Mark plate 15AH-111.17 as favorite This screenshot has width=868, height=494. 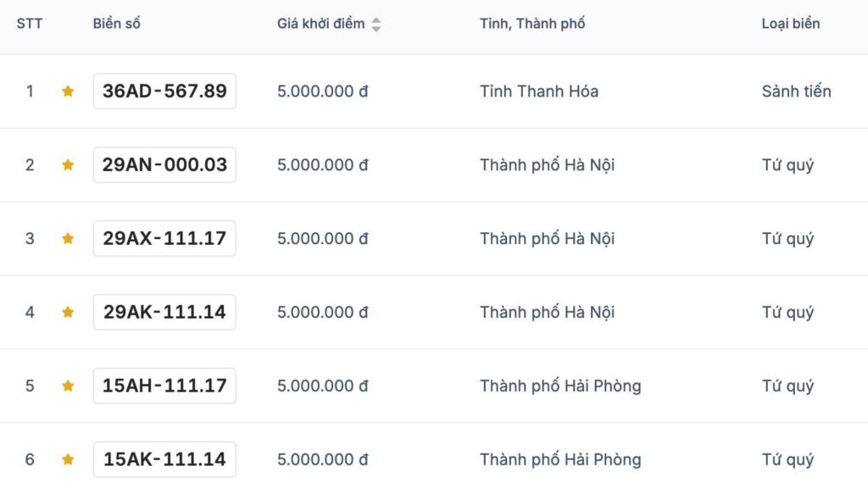pyautogui.click(x=68, y=386)
